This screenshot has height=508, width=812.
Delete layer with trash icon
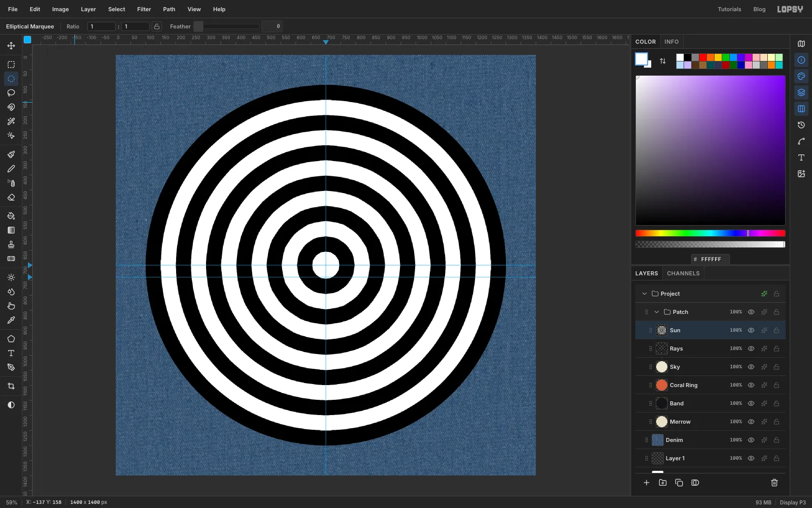774,483
